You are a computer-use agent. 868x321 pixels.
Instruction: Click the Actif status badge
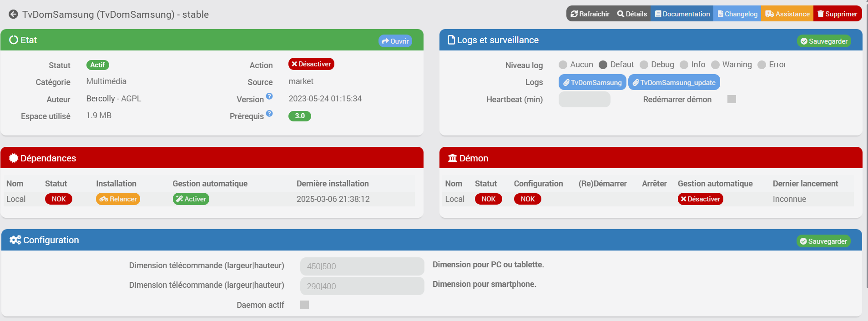pos(97,65)
